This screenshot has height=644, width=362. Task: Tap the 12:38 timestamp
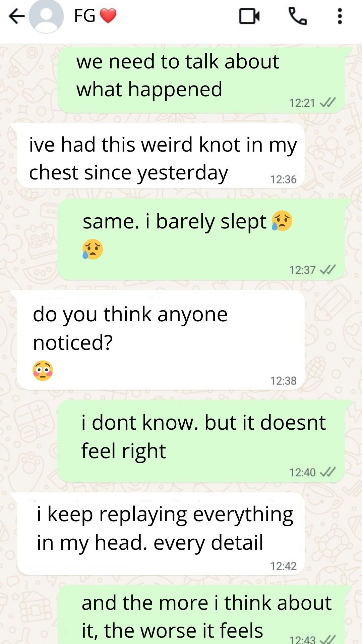(284, 381)
